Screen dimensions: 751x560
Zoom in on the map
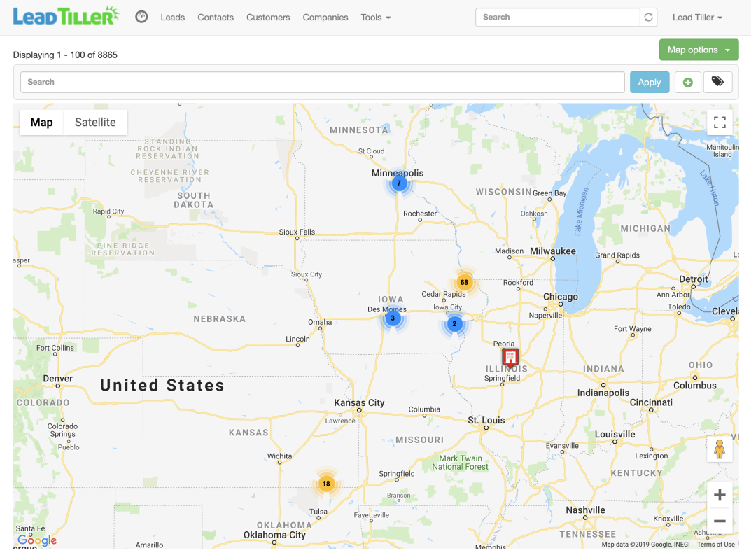pos(719,496)
